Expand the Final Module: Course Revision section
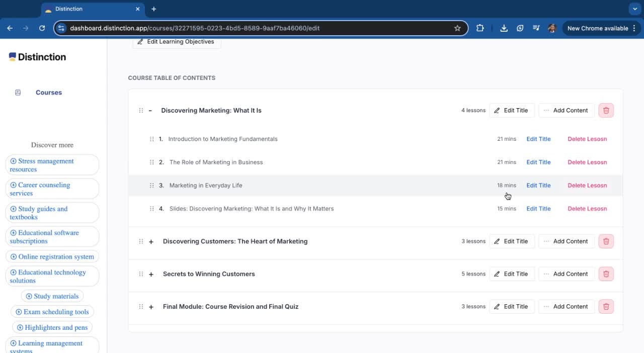Screen dimensions: 644x353 [151, 307]
